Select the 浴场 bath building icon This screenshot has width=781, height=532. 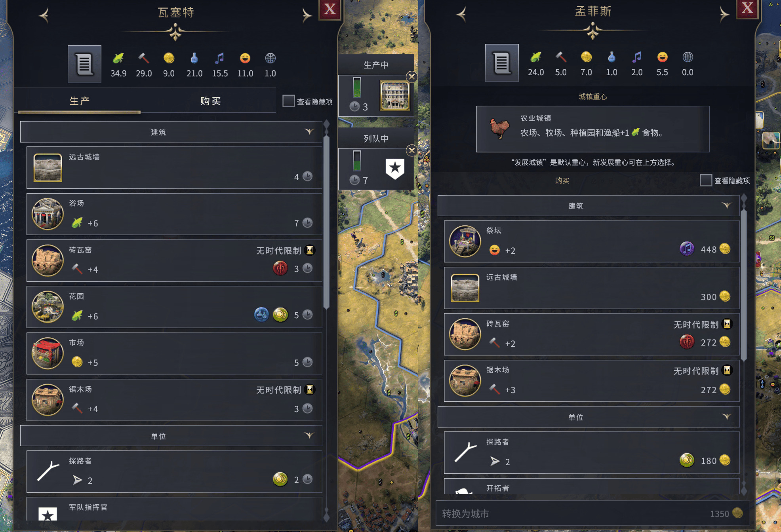pyautogui.click(x=48, y=214)
